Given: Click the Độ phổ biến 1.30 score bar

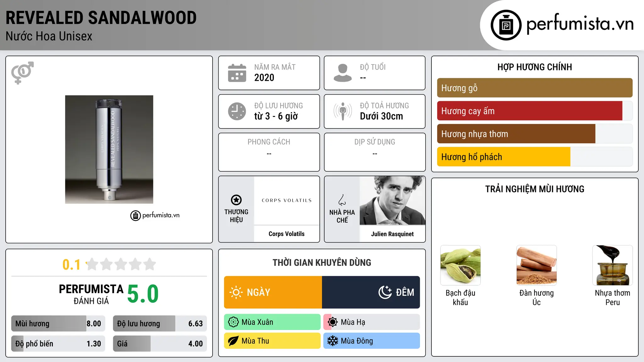Looking at the screenshot, I should pos(58,344).
